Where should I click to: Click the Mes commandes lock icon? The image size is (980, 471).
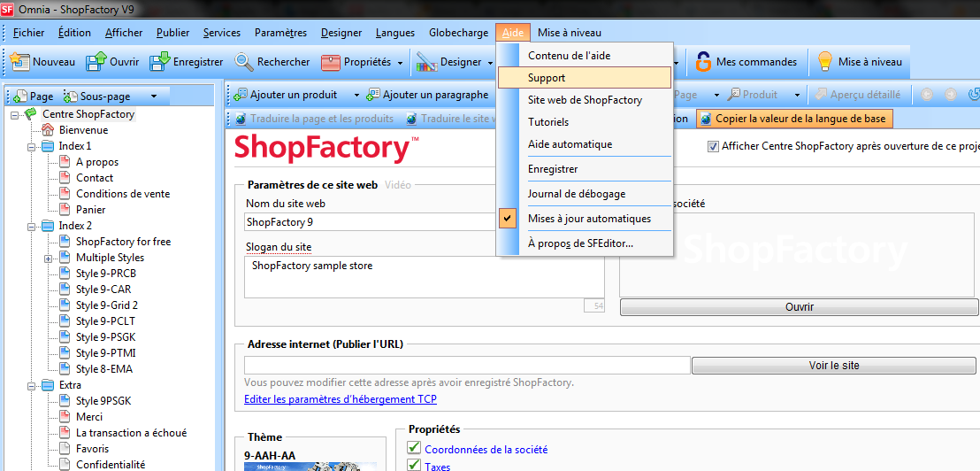703,62
